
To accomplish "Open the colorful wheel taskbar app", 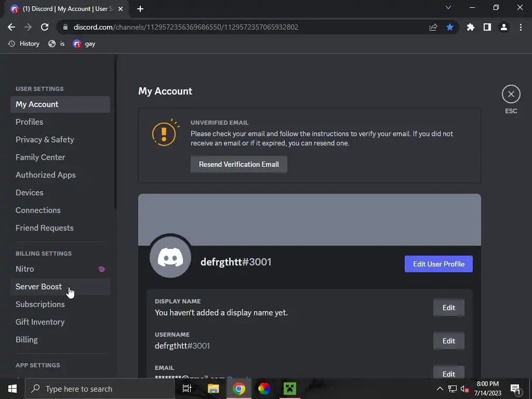I will [264, 389].
